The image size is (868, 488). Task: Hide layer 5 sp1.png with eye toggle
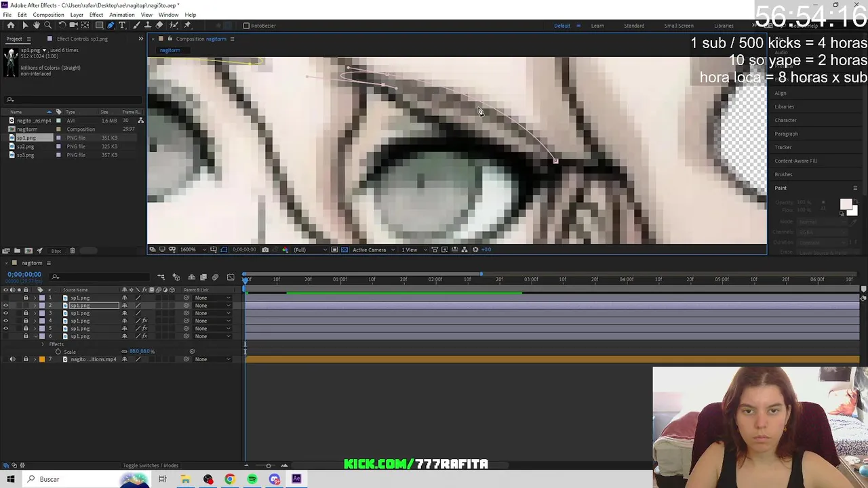[x=5, y=328]
